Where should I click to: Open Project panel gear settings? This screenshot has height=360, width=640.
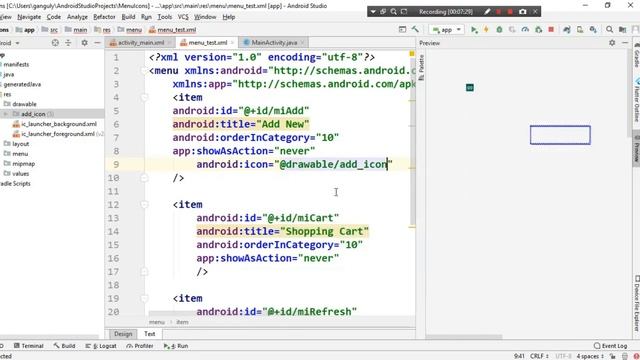point(84,42)
